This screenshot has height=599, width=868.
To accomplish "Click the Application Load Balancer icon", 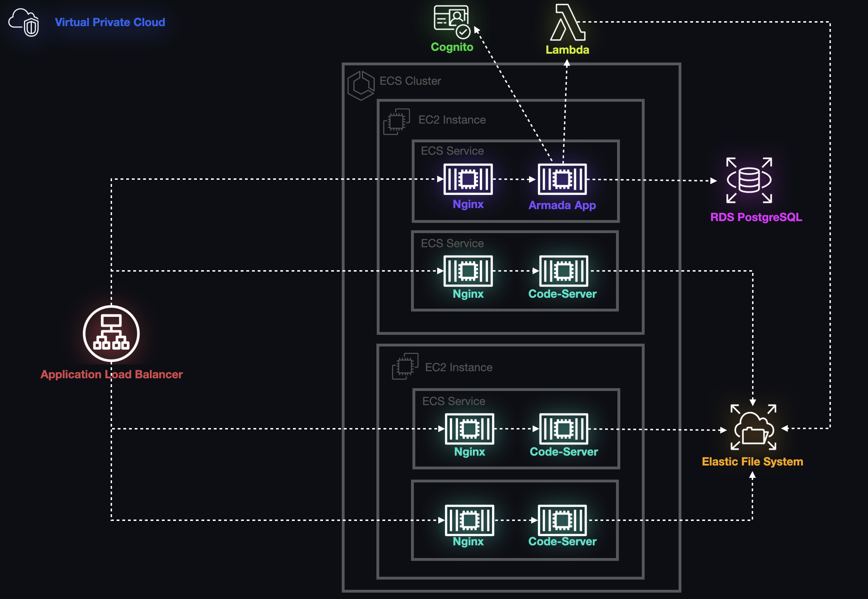I will click(x=111, y=333).
